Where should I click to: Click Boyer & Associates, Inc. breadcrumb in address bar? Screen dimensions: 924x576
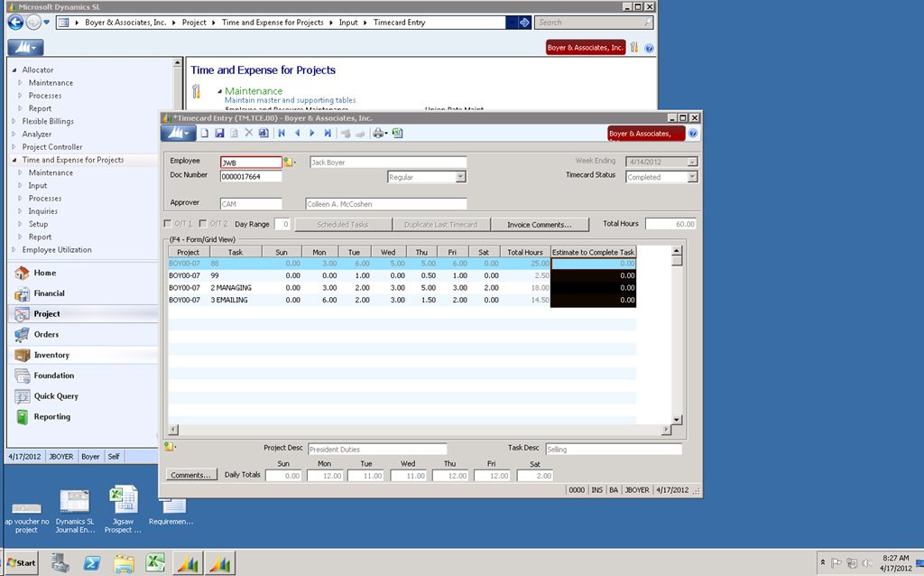click(125, 23)
